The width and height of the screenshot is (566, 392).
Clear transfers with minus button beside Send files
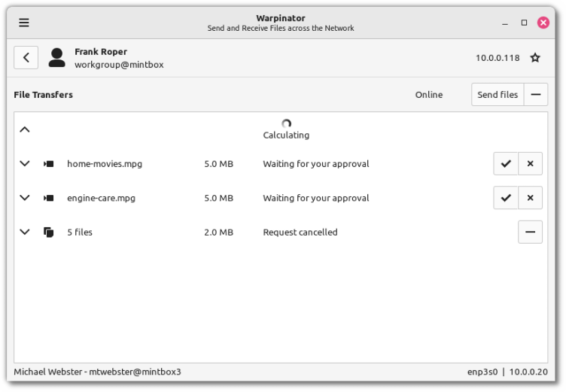tap(536, 95)
